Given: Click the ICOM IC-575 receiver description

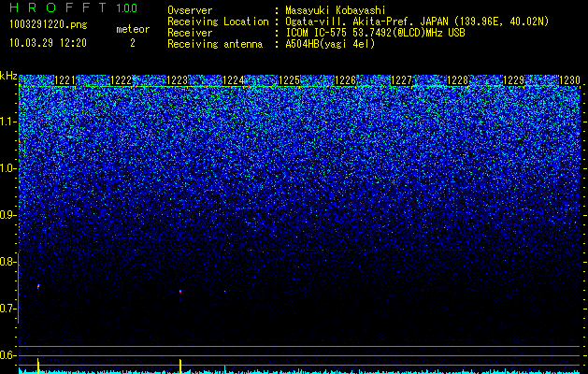Looking at the screenshot, I should 375,33.
